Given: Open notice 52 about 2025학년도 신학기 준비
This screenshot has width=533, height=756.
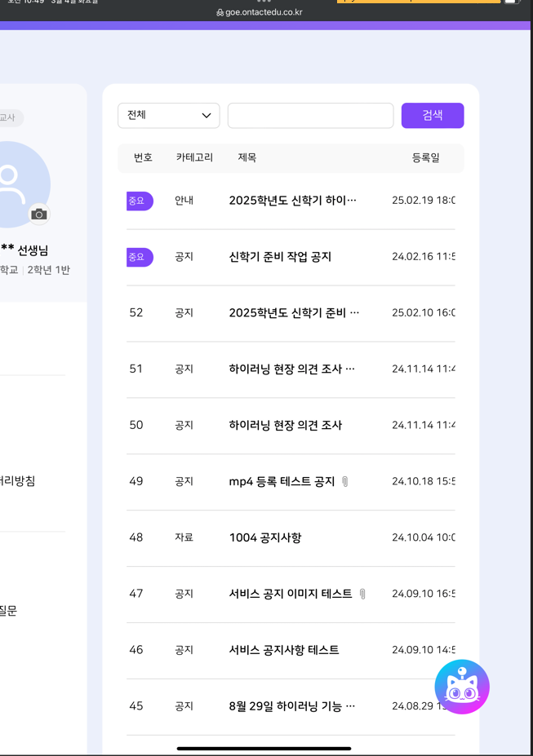Looking at the screenshot, I should 293,313.
